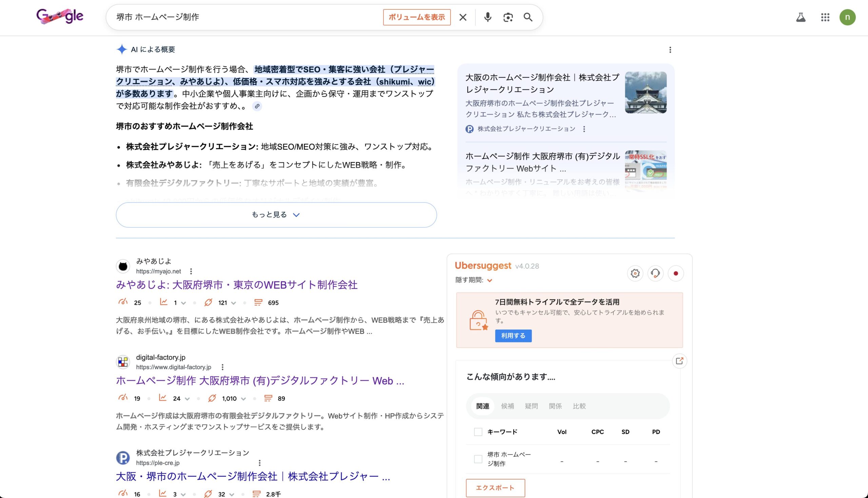Viewport: 868px width, 498px height.
Task: Toggle the select-all キーワード checkbox
Action: [478, 432]
